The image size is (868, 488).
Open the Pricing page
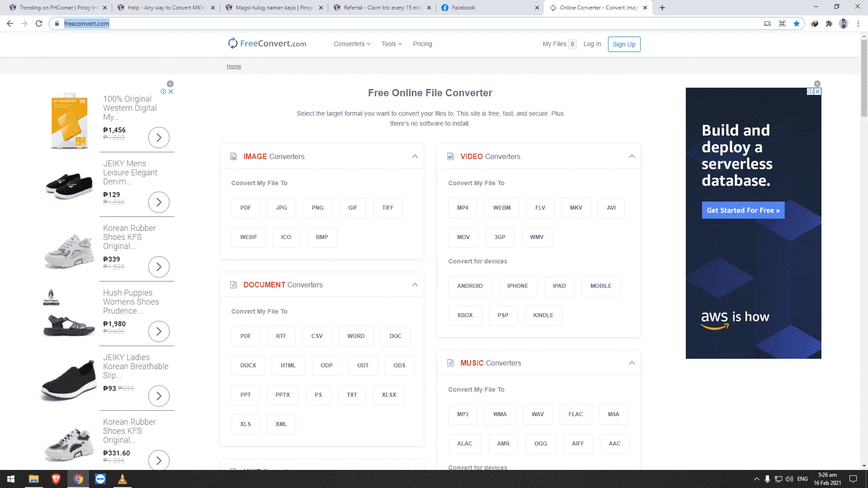tap(422, 44)
